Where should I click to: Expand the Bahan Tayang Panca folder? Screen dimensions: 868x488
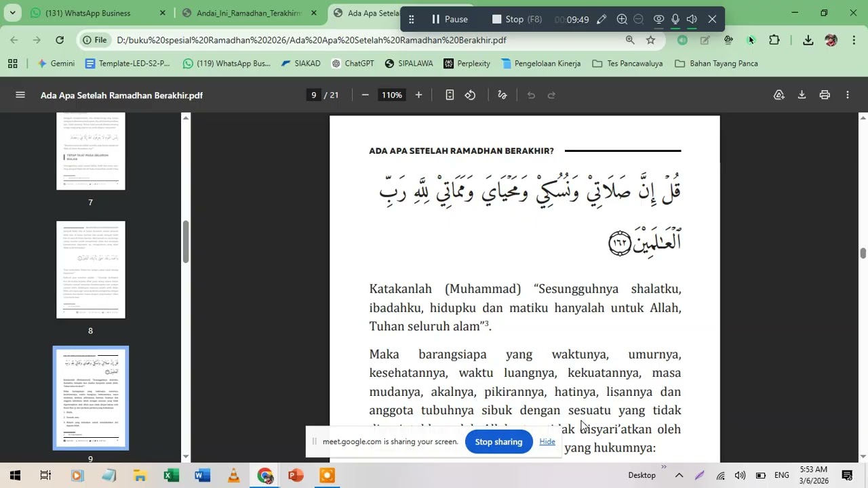pyautogui.click(x=716, y=64)
